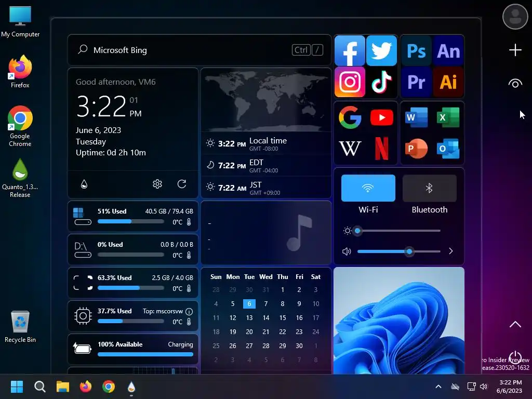The height and width of the screenshot is (399, 532).
Task: Click the music player widget
Action: 266,233
